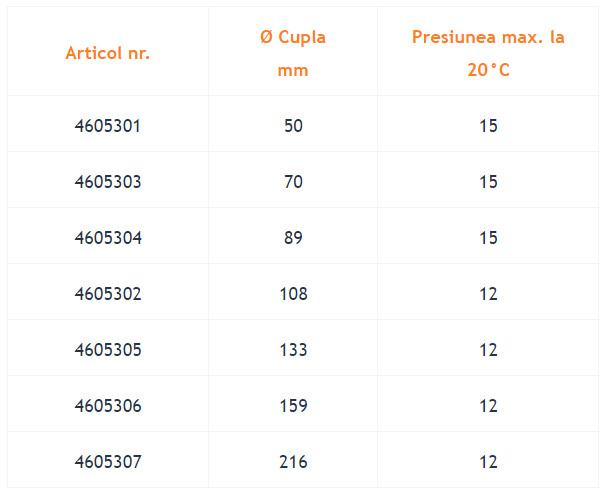Select pressure value 12 for article 4605302
607x497 pixels.
(488, 294)
